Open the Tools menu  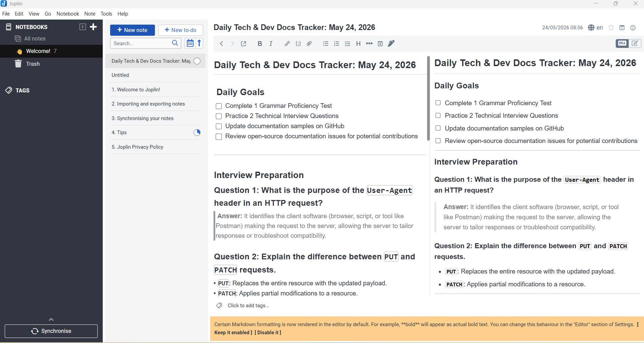click(x=106, y=14)
